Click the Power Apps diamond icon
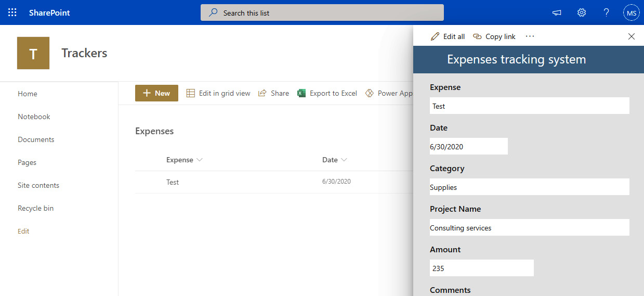This screenshot has width=644, height=296. click(x=370, y=93)
